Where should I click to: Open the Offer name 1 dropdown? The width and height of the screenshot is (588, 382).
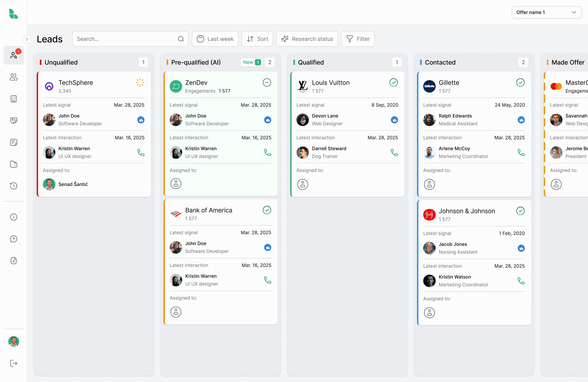click(x=546, y=12)
